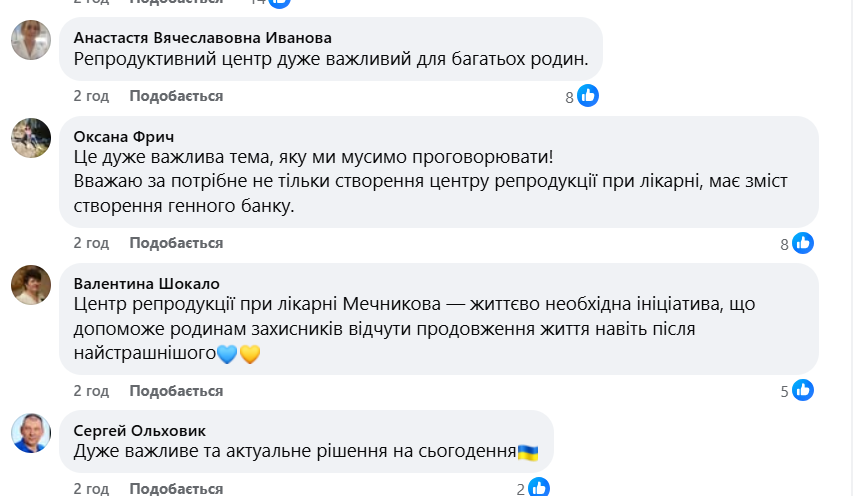Visit Валентина Шокало profile name link
This screenshot has width=853, height=496.
coord(147,283)
